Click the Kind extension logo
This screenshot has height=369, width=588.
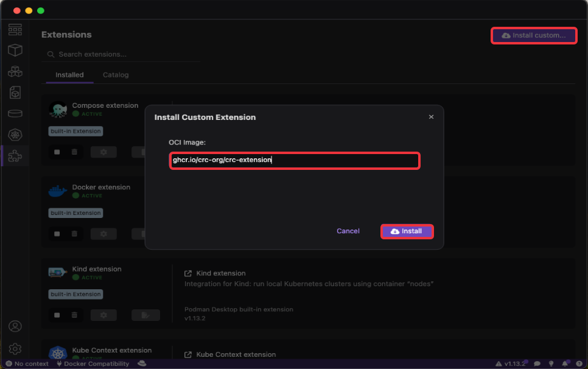[x=58, y=272]
